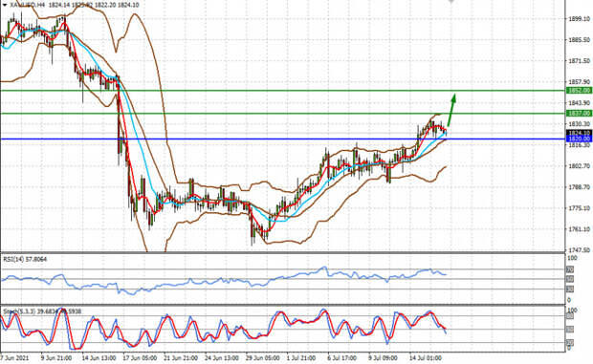Viewport: 593px width, 364px height.
Task: Click the 9 Jun 21:00 time label
Action: (56, 358)
